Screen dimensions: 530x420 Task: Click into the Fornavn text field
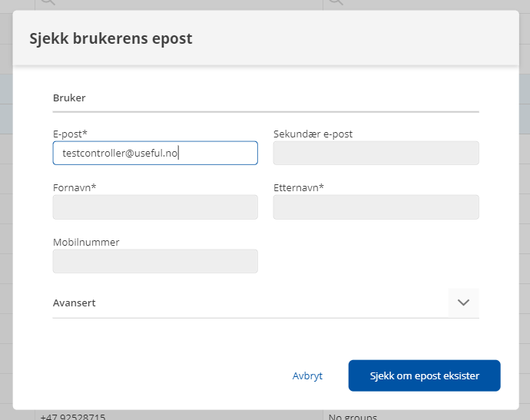coord(154,207)
